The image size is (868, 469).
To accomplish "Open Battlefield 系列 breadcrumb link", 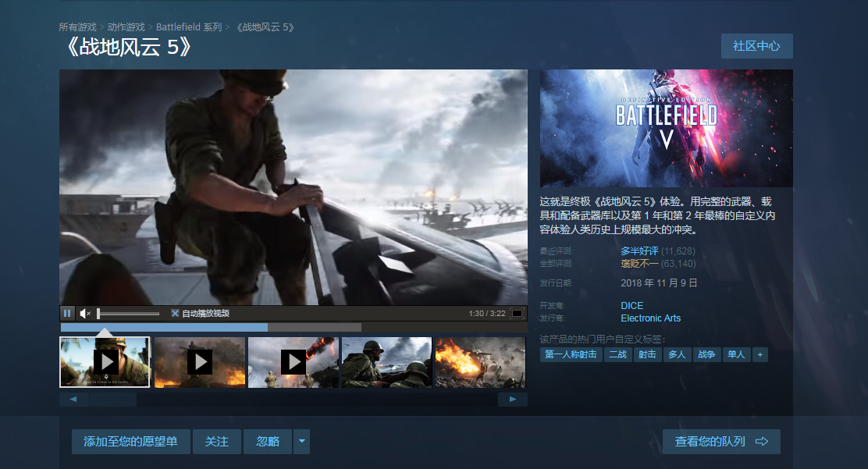I will (189, 27).
